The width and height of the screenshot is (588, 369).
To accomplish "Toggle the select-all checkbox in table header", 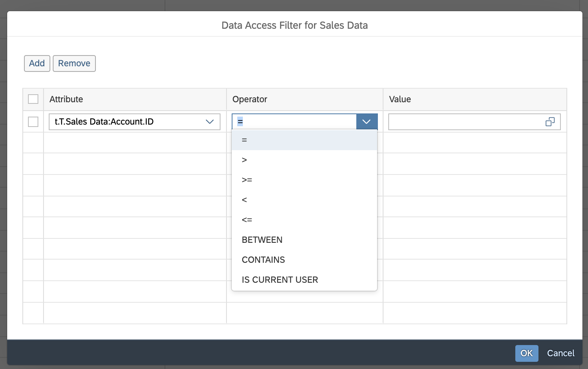I will 33,99.
